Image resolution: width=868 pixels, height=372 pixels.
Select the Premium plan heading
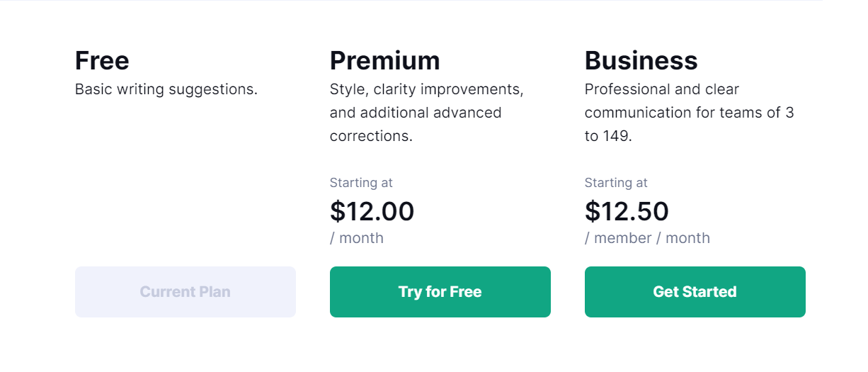[x=384, y=61]
